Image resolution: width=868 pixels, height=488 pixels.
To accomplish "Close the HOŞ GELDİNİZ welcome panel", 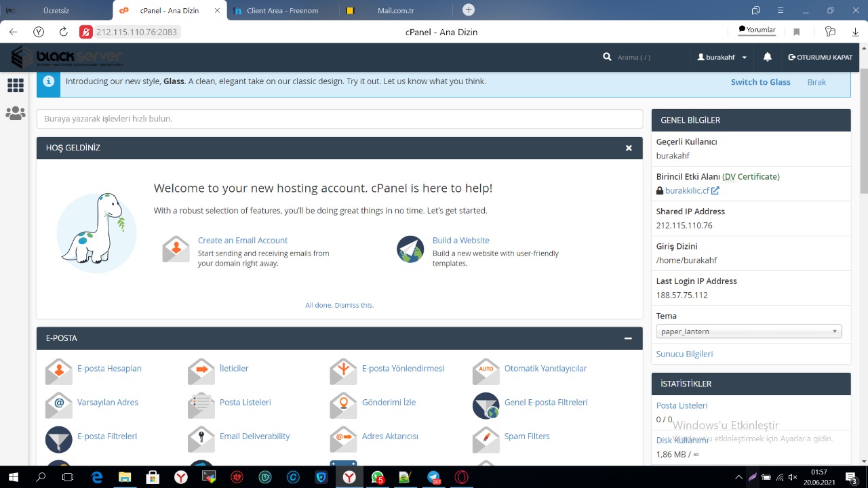I will click(x=629, y=148).
